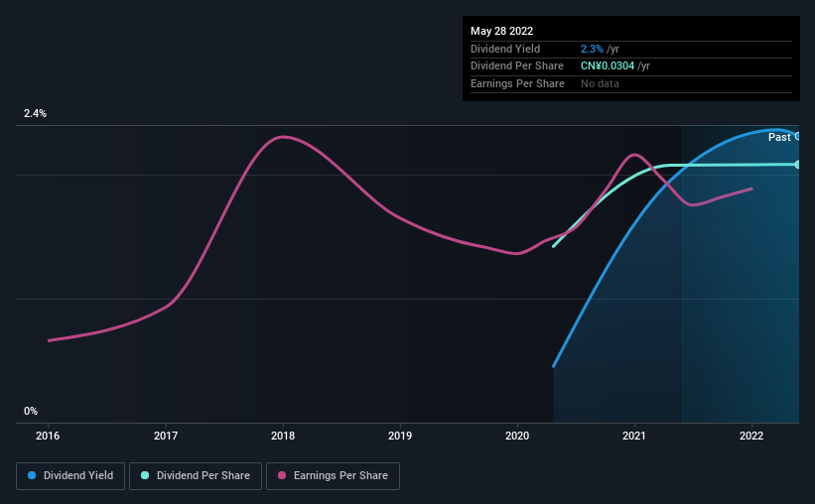Click the Past label on chart
Image resolution: width=815 pixels, height=504 pixels.
coord(779,137)
